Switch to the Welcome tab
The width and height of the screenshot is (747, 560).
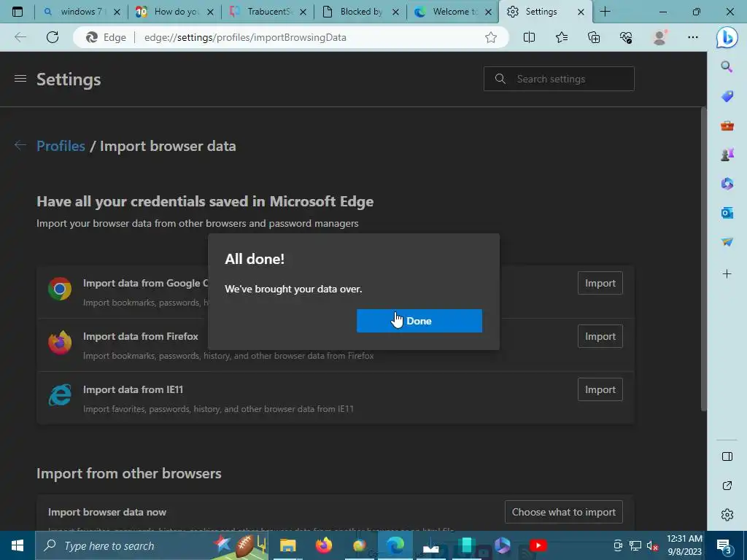click(x=452, y=12)
